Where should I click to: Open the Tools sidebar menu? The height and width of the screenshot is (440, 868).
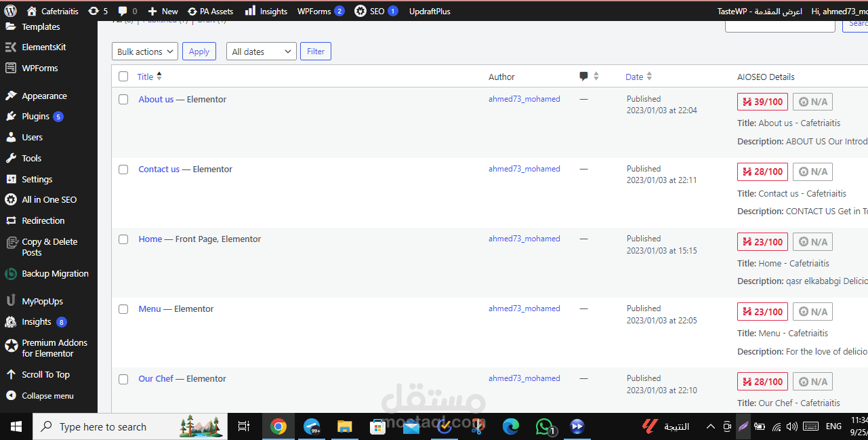(x=31, y=158)
